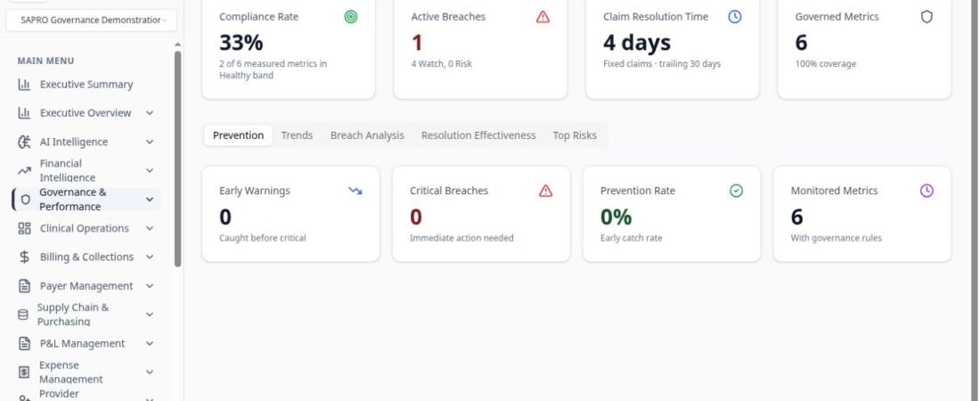Image resolution: width=980 pixels, height=401 pixels.
Task: Select Governance & Performance menu item
Action: (x=86, y=200)
